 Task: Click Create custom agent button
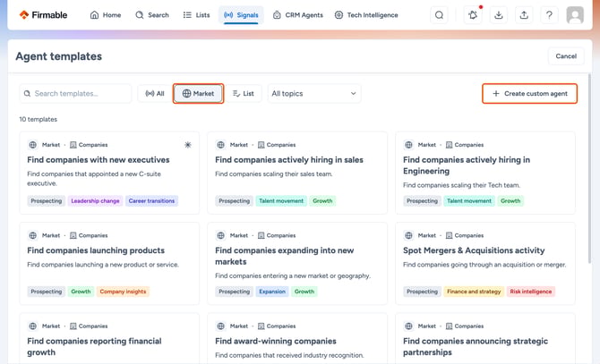point(529,94)
